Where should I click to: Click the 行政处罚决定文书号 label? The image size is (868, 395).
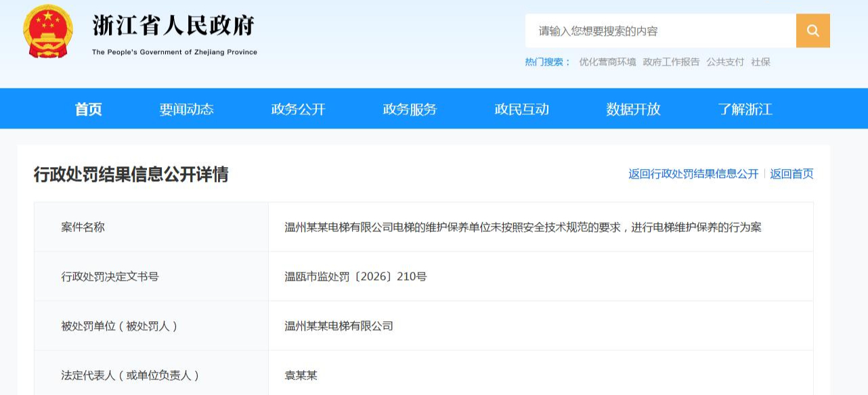[110, 277]
